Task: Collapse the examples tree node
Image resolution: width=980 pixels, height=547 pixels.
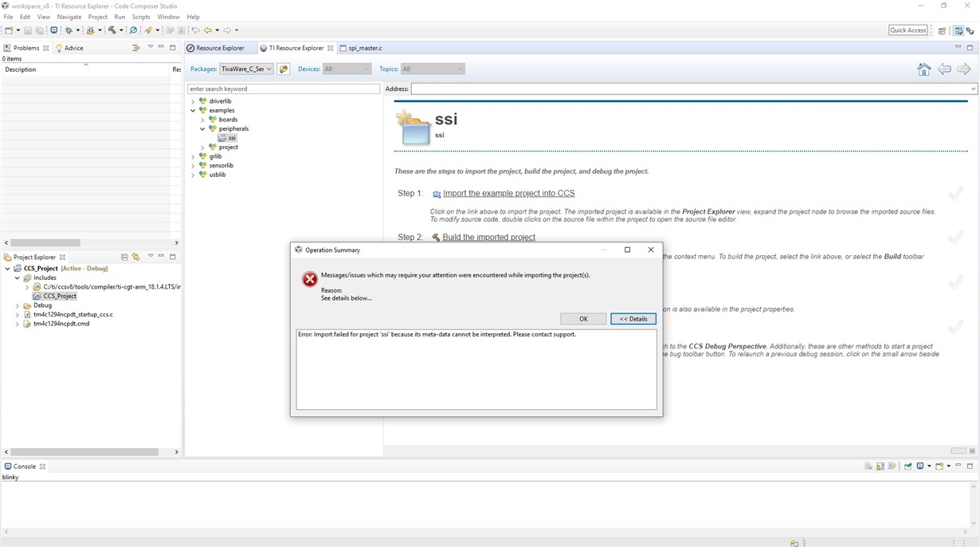Action: (193, 111)
